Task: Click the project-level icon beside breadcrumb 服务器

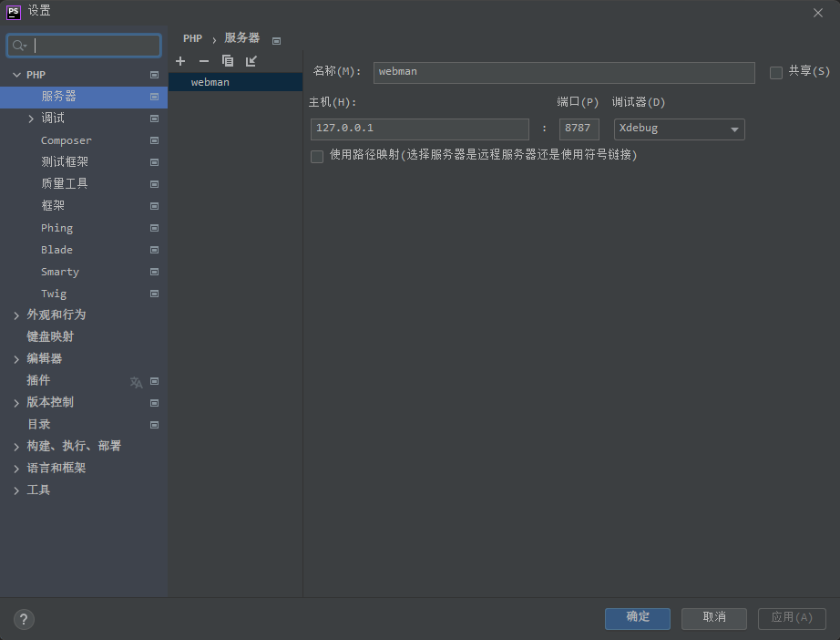Action: [276, 41]
